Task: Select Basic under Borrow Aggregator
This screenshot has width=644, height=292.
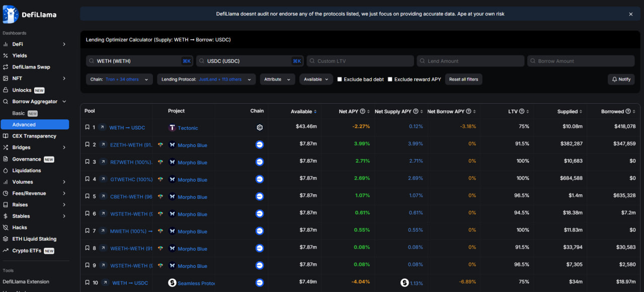Action: point(19,113)
